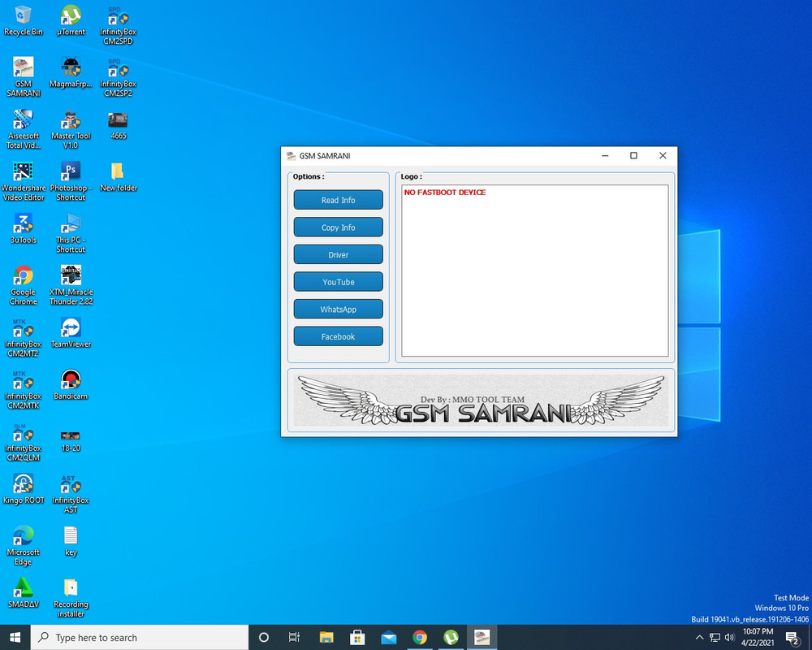Select the NO FASTBOOT DEVICE message
Screen dimensions: 812x650
pos(445,193)
